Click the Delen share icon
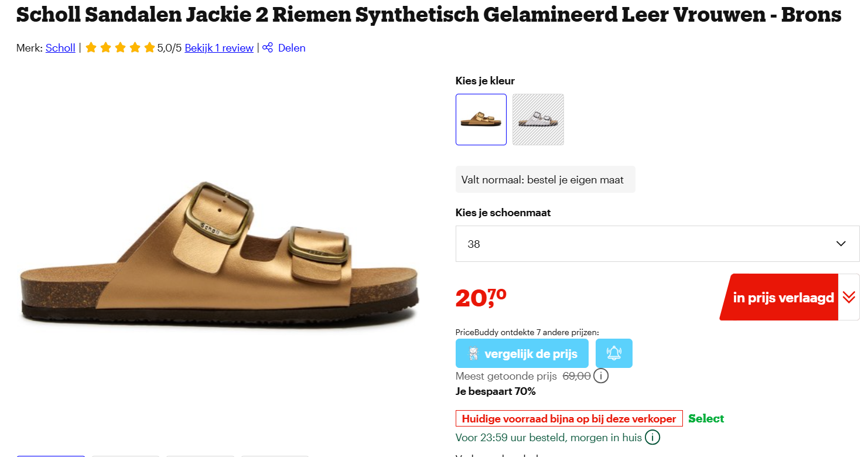The width and height of the screenshot is (868, 457). click(x=267, y=47)
